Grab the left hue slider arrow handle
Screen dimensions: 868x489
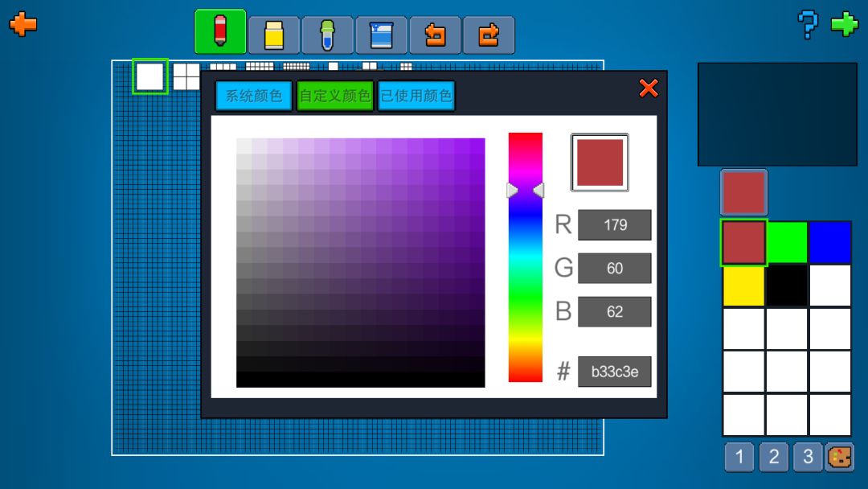(513, 191)
